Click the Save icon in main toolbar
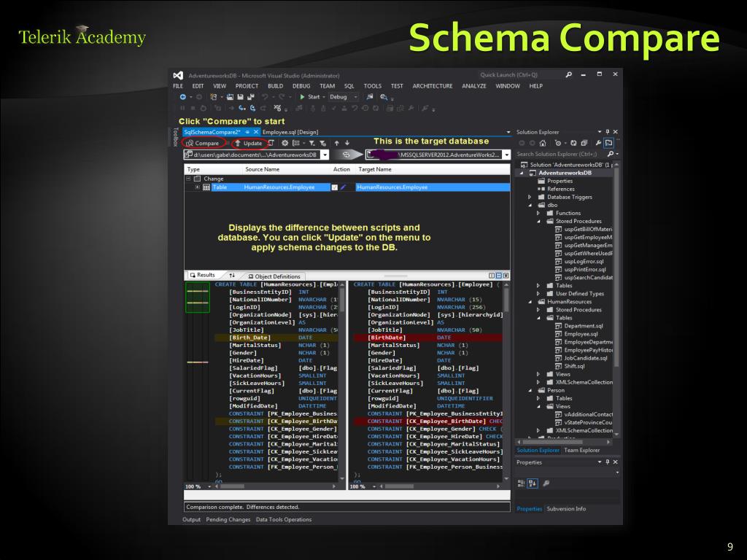This screenshot has width=747, height=560. [x=241, y=97]
